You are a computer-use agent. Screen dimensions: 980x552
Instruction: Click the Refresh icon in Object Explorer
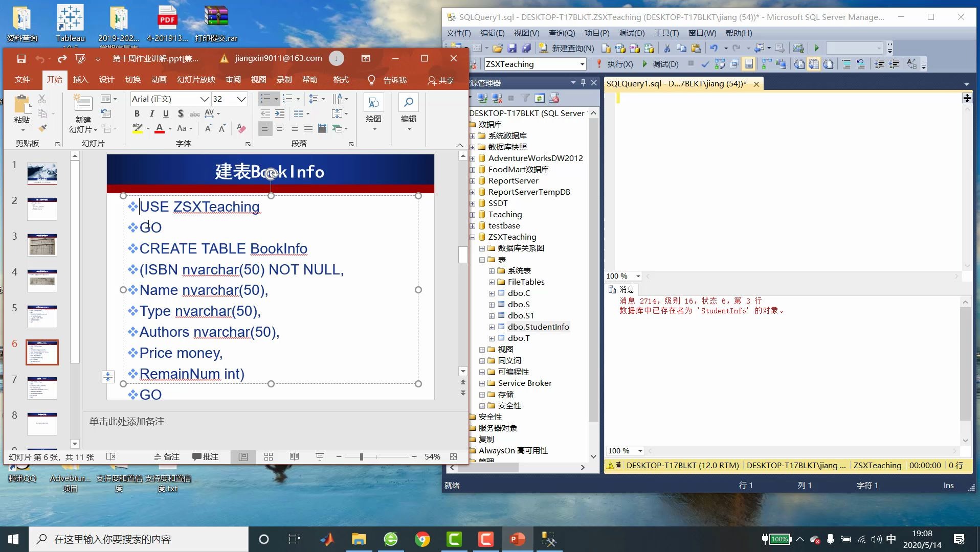click(x=540, y=98)
